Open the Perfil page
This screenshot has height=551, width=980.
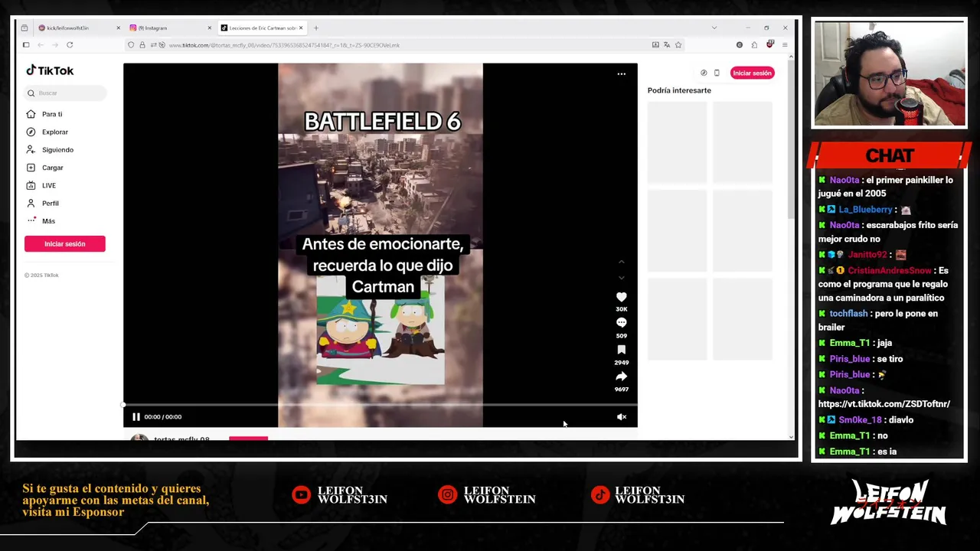43,203
